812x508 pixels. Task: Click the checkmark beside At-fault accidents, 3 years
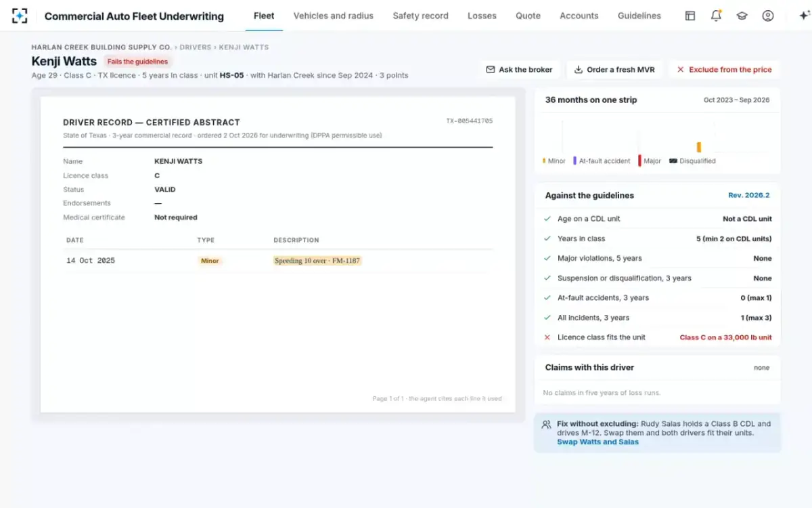[x=547, y=298]
